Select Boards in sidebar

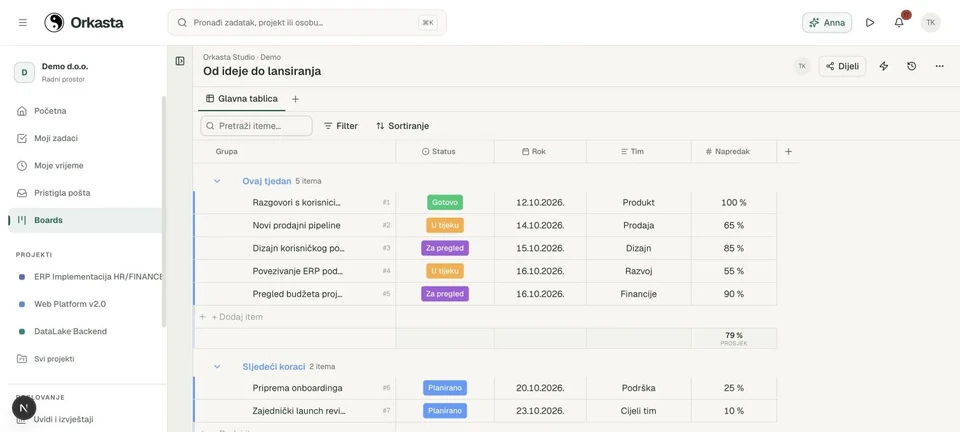pos(85,220)
